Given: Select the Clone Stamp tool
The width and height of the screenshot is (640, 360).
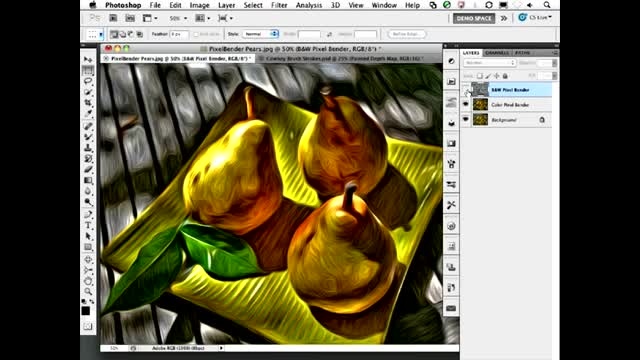Looking at the screenshot, I should pos(88,148).
